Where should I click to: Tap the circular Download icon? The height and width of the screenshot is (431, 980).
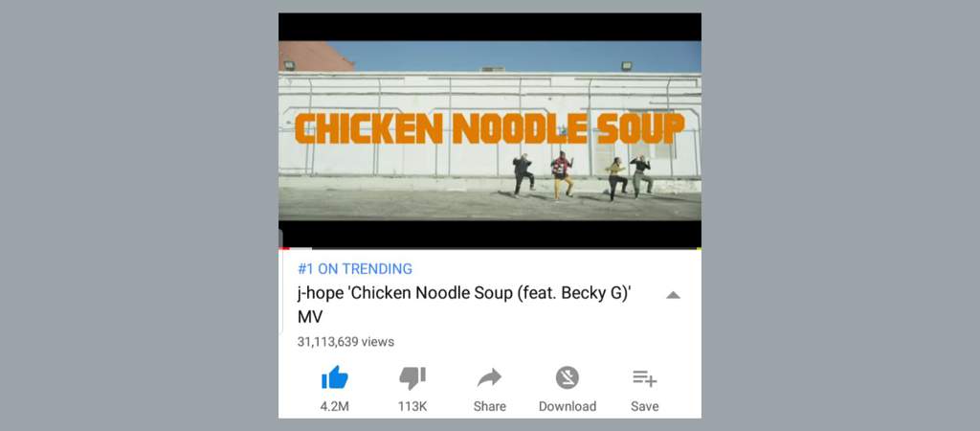point(568,377)
